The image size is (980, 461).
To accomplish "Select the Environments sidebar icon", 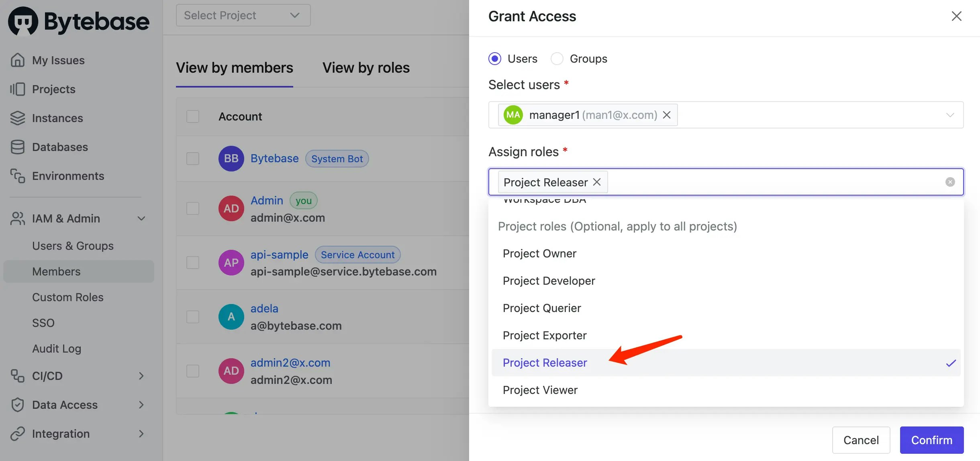I will coord(17,176).
